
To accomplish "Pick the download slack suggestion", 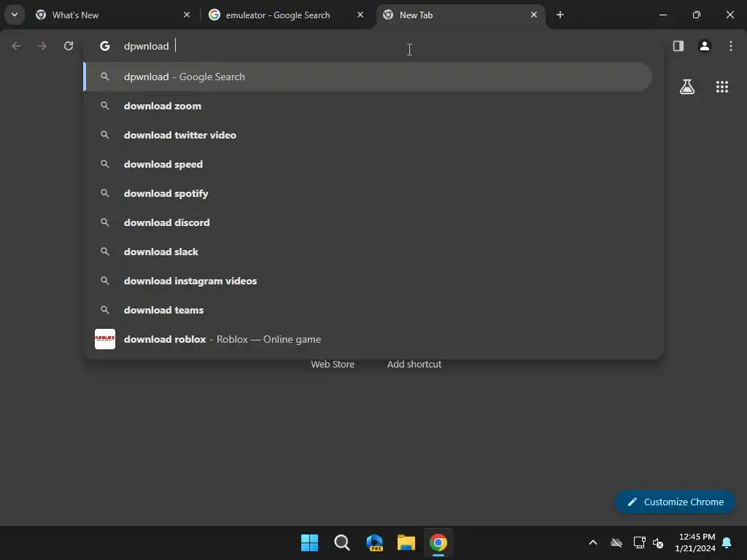I will [368, 252].
